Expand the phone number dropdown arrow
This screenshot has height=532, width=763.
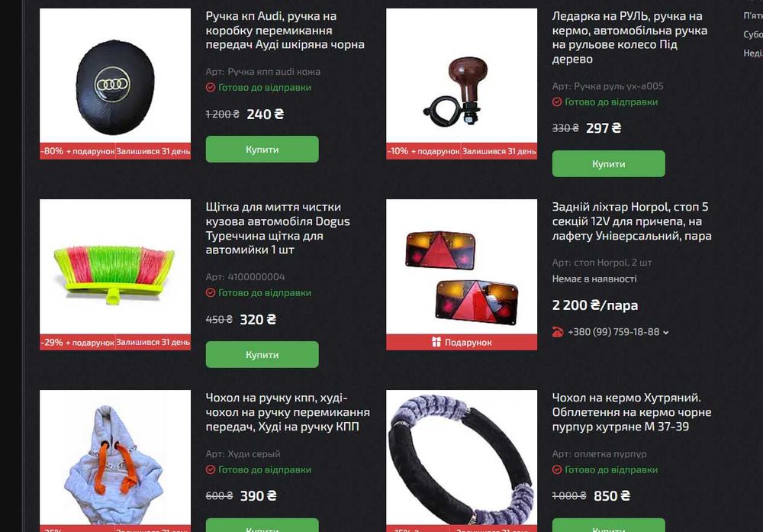pos(665,333)
